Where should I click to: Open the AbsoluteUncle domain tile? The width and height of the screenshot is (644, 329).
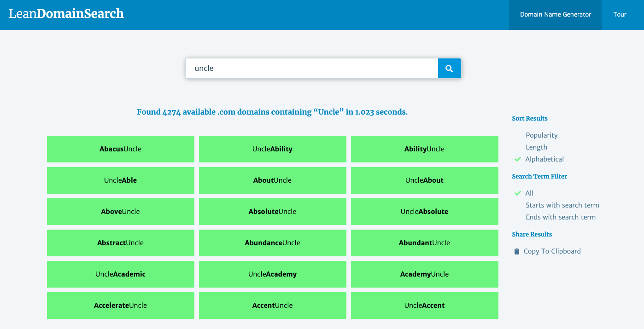[273, 212]
